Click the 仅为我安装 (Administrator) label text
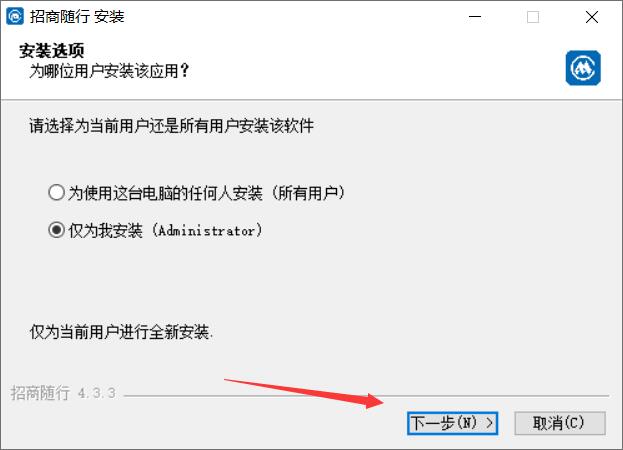Viewport: 623px width, 450px height. 165,230
